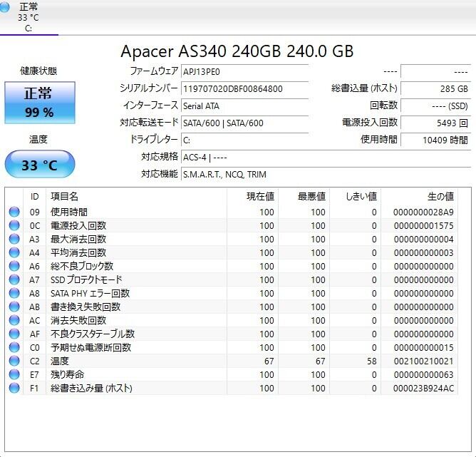Click the 33 °C temperature button

coord(40,164)
